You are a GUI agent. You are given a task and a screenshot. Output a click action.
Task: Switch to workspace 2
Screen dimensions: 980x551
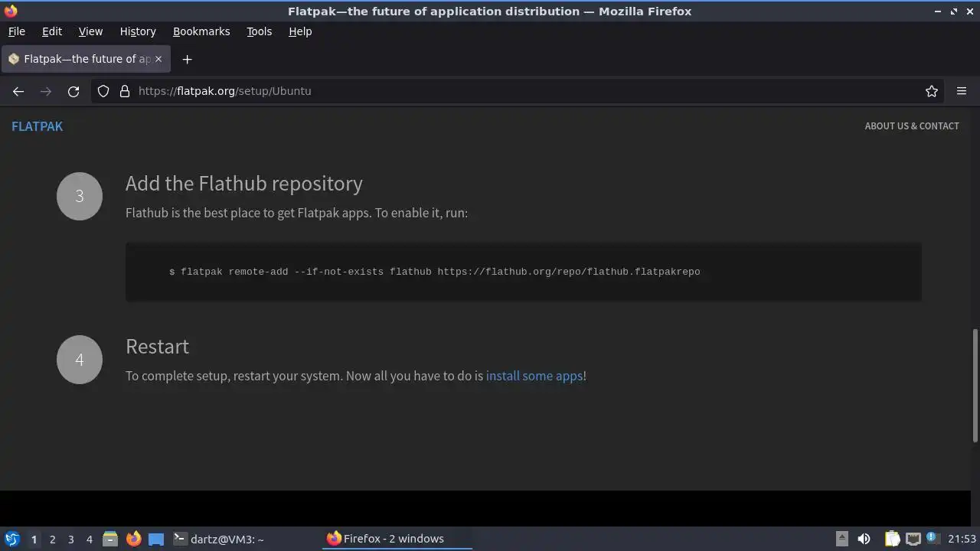click(52, 540)
